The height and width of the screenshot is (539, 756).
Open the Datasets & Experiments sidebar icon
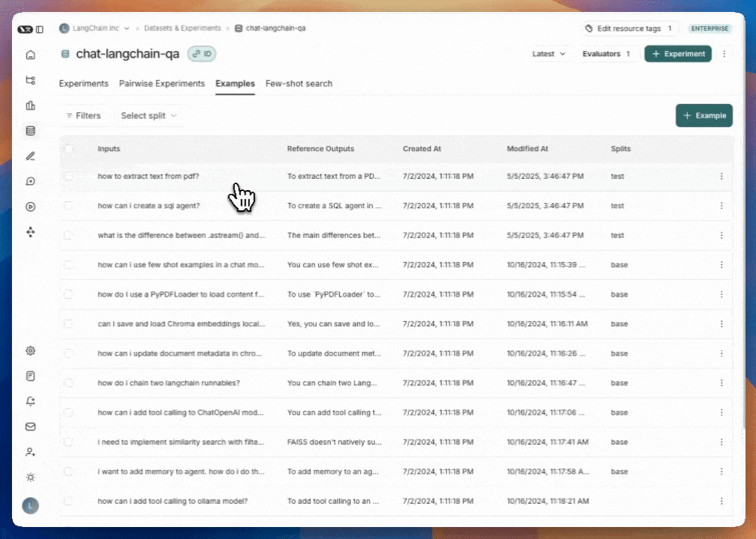30,130
